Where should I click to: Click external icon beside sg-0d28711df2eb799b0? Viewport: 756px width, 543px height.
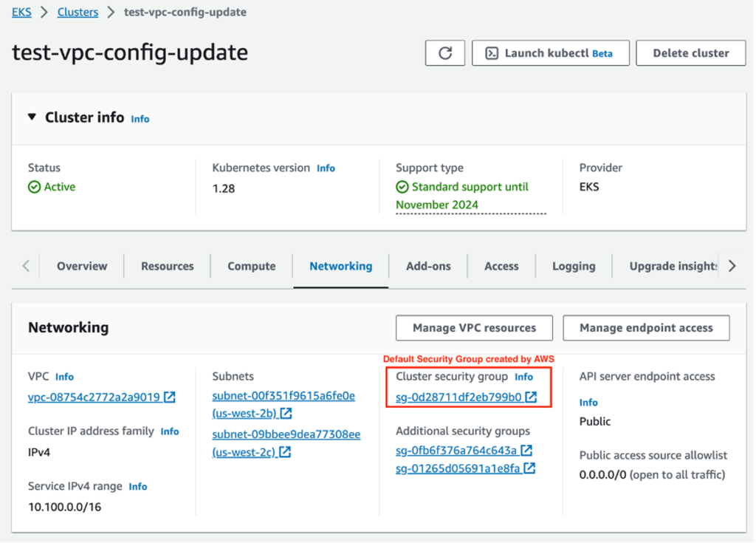point(531,397)
